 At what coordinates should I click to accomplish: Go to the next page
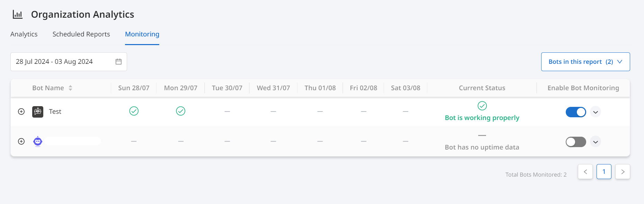click(x=623, y=172)
